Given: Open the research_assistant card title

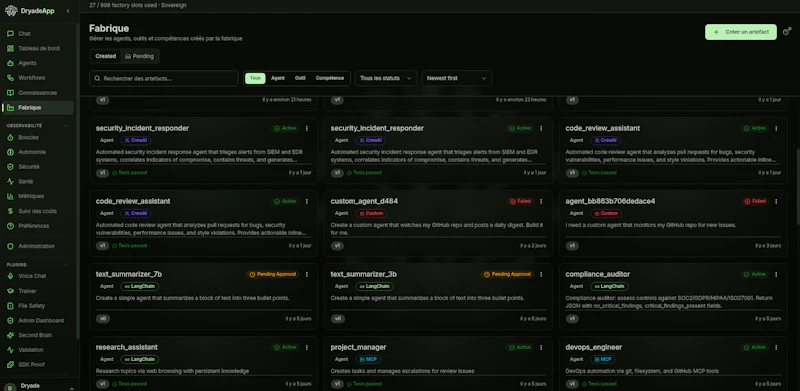Looking at the screenshot, I should 127,347.
